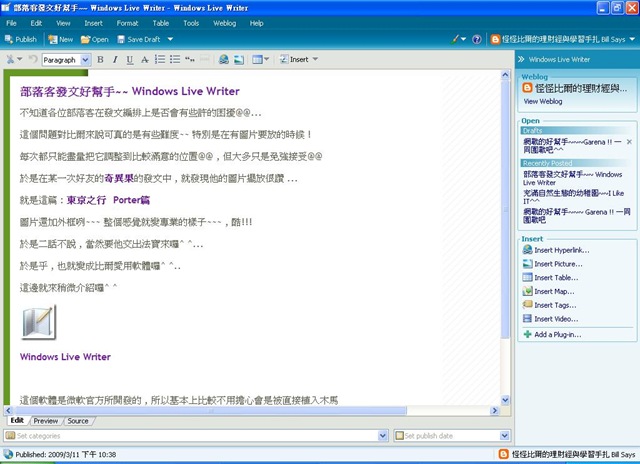Click the Insert Table icon in the toolbar
The width and height of the screenshot is (640, 464).
pyautogui.click(x=257, y=60)
